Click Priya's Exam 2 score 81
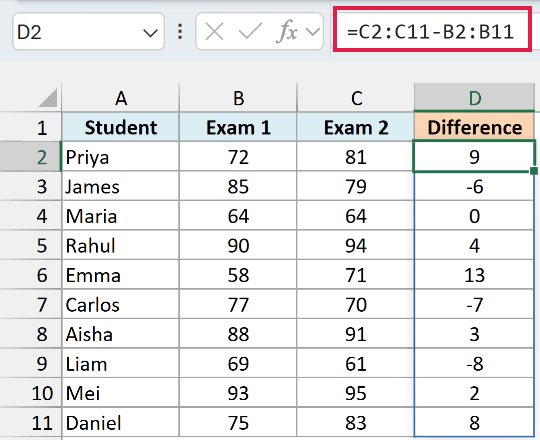This screenshot has width=540, height=440. click(356, 157)
